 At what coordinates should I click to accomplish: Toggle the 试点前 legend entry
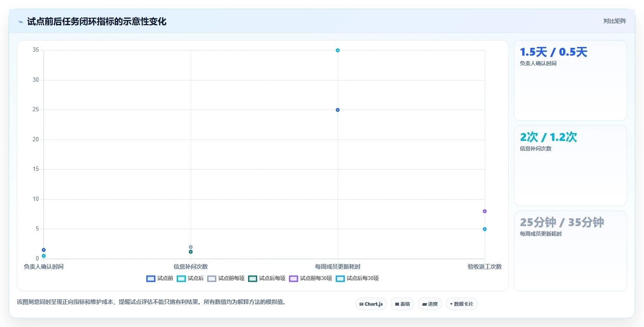tap(160, 278)
